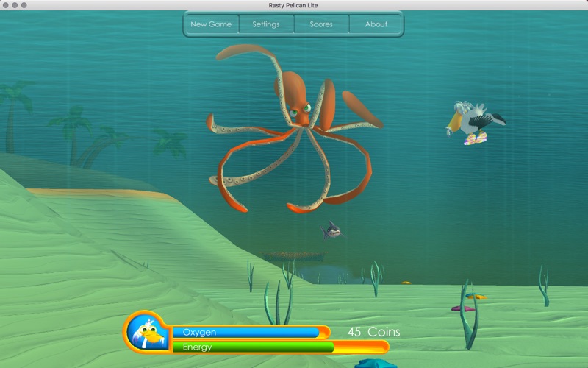Open the About menu item
The height and width of the screenshot is (368, 588).
(376, 24)
